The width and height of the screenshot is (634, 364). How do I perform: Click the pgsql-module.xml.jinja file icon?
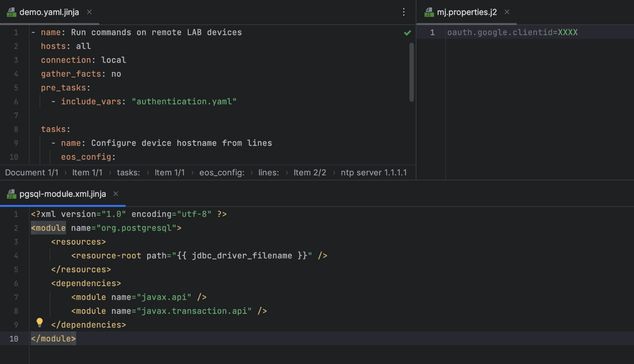[11, 194]
